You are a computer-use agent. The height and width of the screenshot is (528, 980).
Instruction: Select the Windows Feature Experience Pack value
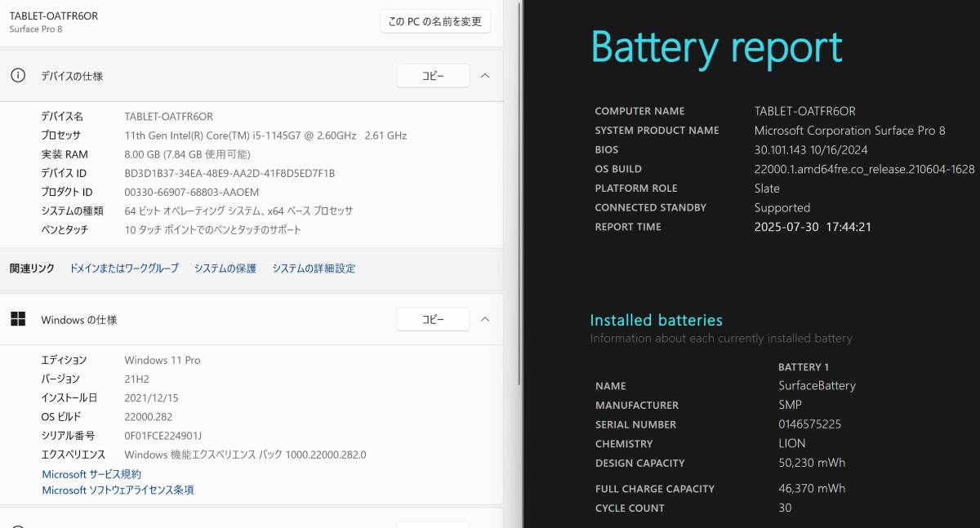[x=246, y=455]
